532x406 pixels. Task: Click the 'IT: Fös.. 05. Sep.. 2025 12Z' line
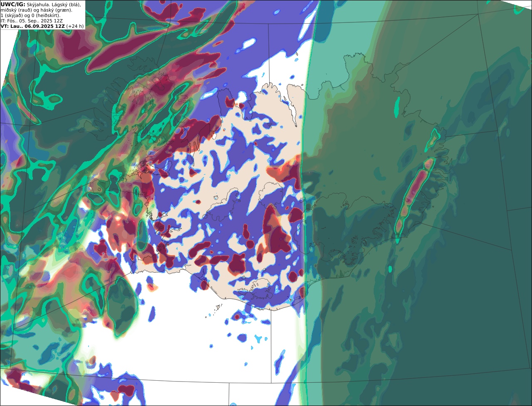click(x=32, y=21)
